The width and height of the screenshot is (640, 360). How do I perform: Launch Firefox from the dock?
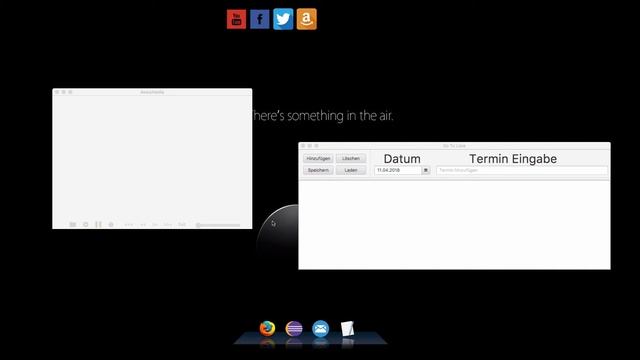click(267, 328)
